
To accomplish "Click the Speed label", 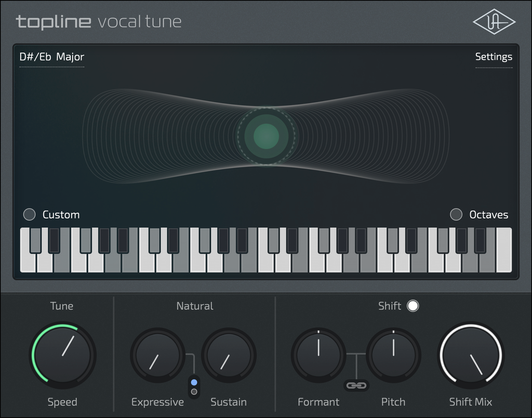I will [x=62, y=402].
